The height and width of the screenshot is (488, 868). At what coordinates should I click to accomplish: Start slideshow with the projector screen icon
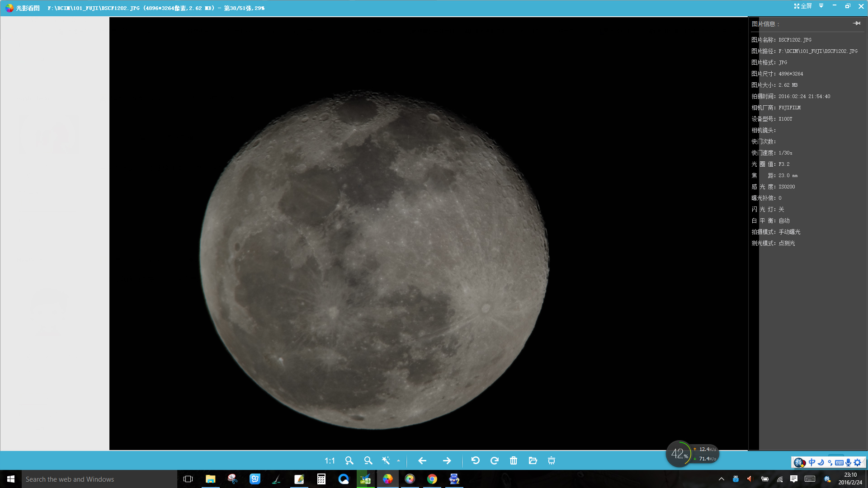pyautogui.click(x=552, y=460)
